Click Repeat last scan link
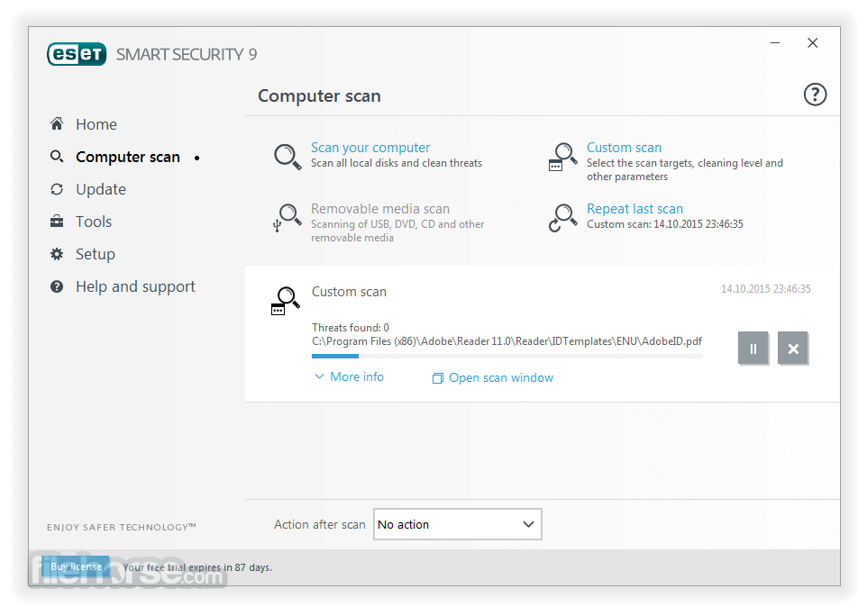This screenshot has height=616, width=867. [634, 209]
